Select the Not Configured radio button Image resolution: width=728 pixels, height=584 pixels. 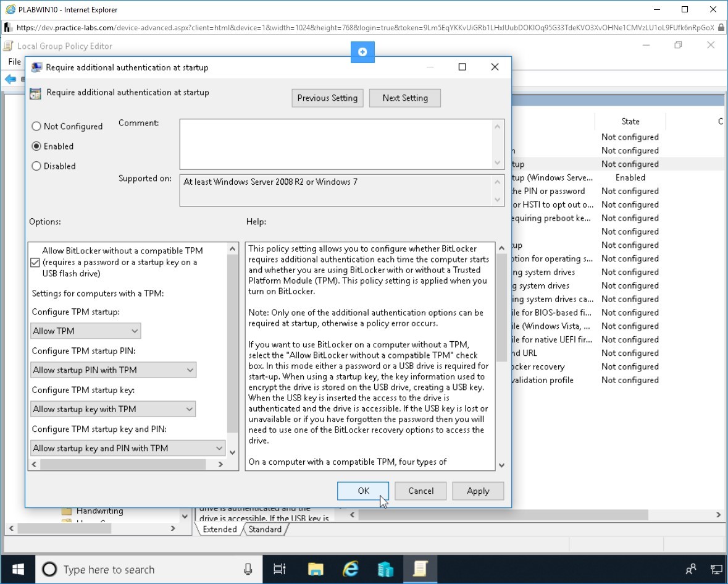[x=36, y=126]
